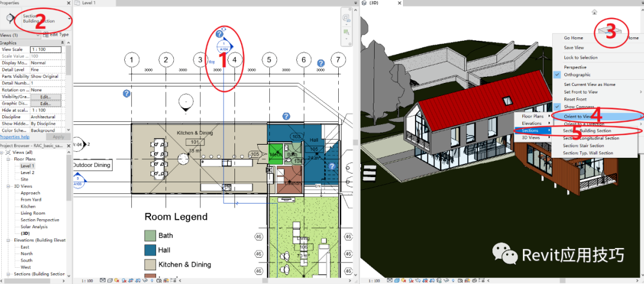Toggle Show Compass in the context menu

(578, 107)
